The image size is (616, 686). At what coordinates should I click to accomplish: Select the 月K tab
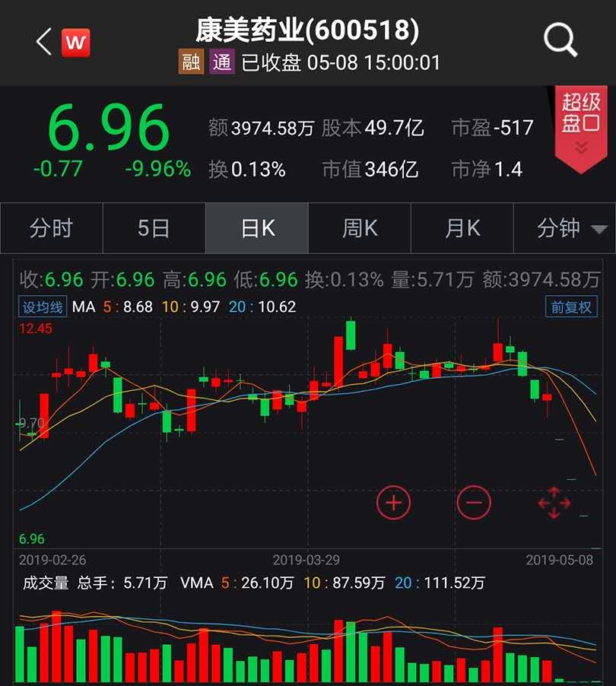point(462,228)
